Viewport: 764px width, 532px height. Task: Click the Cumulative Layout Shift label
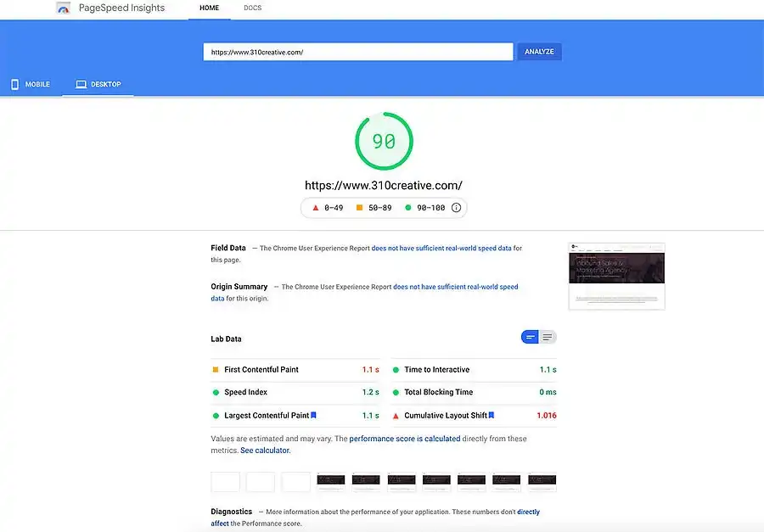(x=446, y=416)
